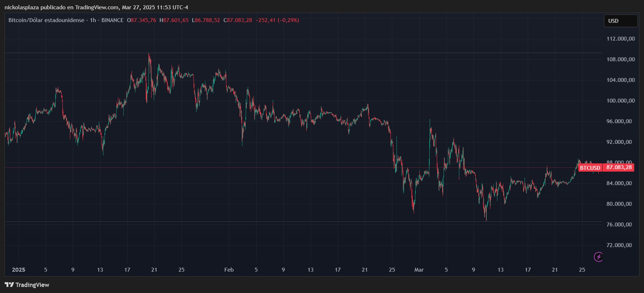Click the current price 87.083,28 label
Screen dimensions: 644x293
619,167
